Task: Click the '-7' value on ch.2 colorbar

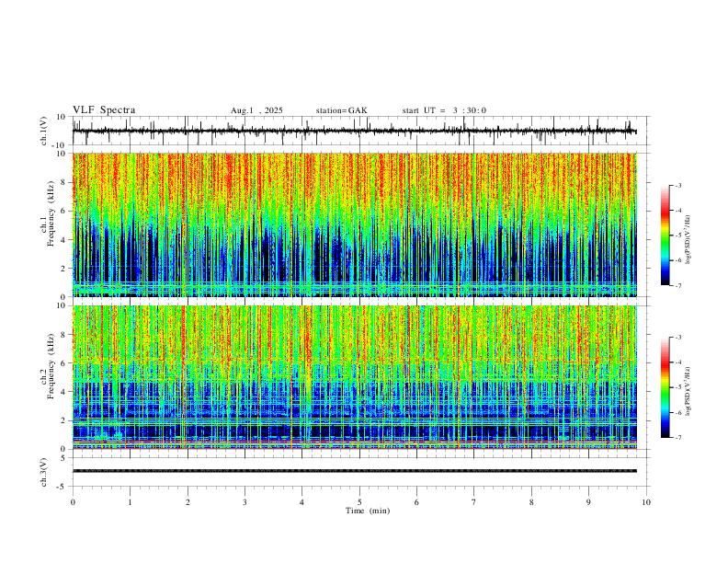Action: (678, 438)
